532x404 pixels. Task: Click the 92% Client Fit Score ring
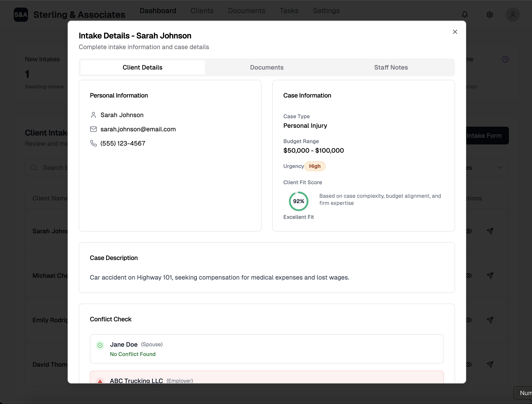pyautogui.click(x=298, y=201)
